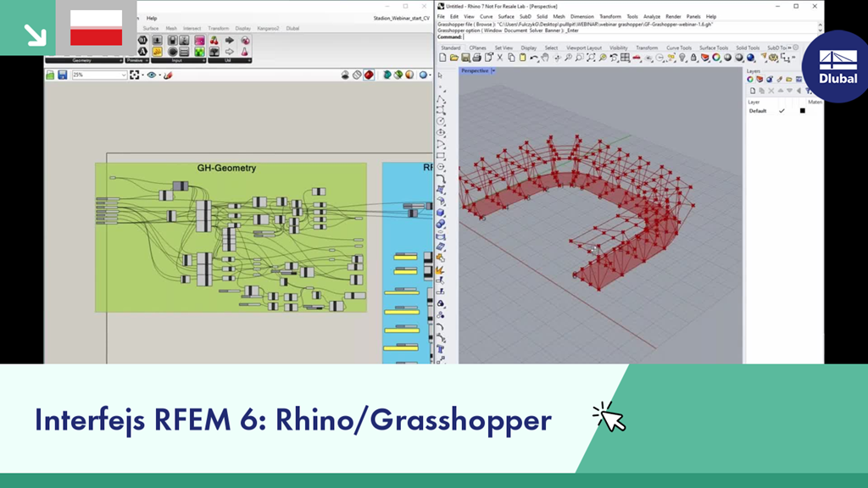
Task: Click the Default layer black color swatch
Action: [802, 111]
